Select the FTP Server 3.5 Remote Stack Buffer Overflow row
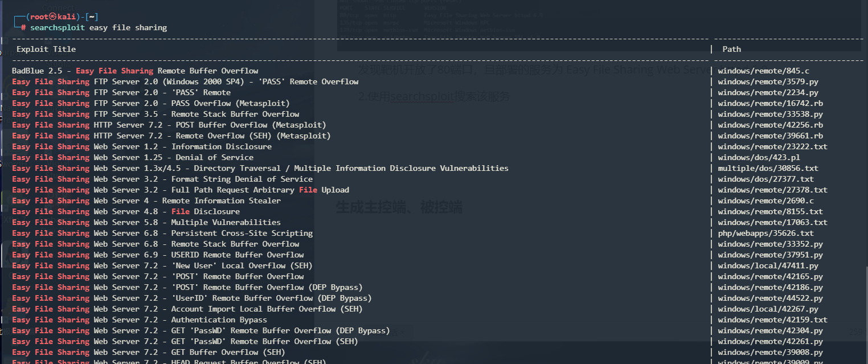This screenshot has height=364, width=868. tap(155, 114)
